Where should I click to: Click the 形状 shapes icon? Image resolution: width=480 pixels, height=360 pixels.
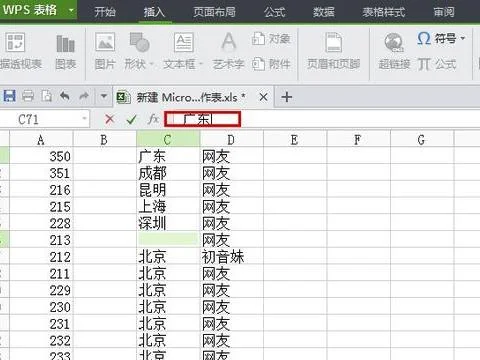click(x=139, y=42)
